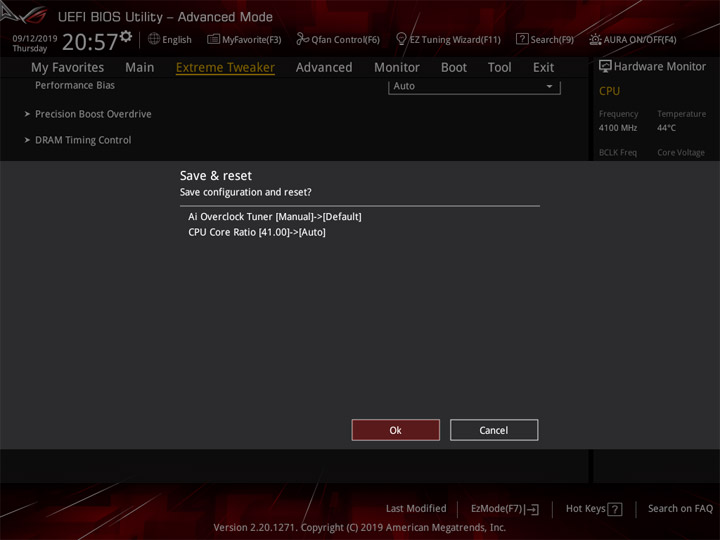720x540 pixels.
Task: Switch to the Main tab
Action: pyautogui.click(x=140, y=68)
